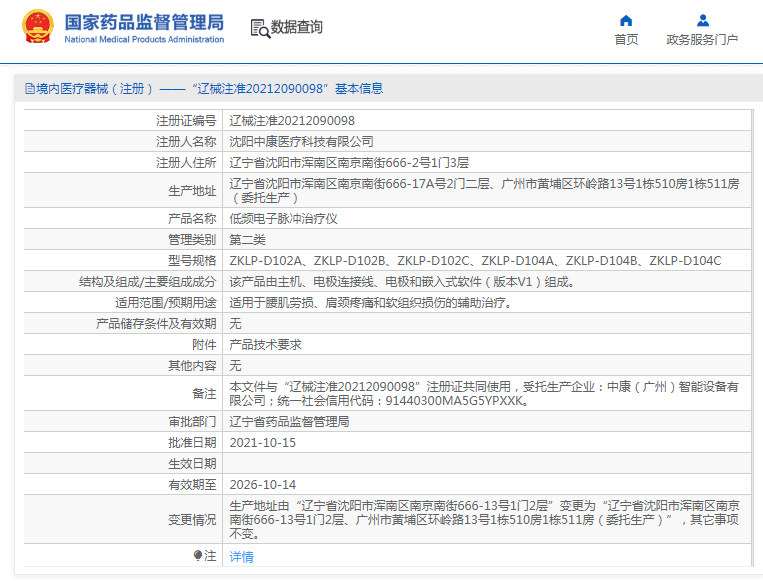The image size is (763, 582).
Task: Select expiry date 2026-10-14
Action: point(262,485)
